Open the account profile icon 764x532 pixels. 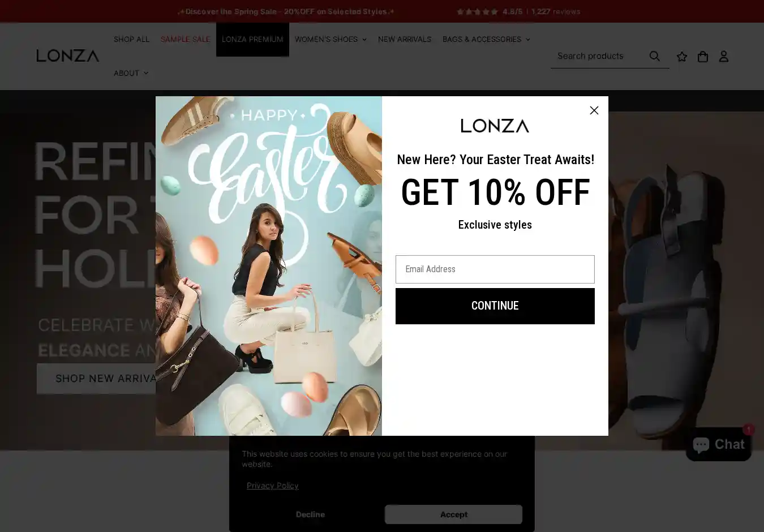pyautogui.click(x=724, y=57)
